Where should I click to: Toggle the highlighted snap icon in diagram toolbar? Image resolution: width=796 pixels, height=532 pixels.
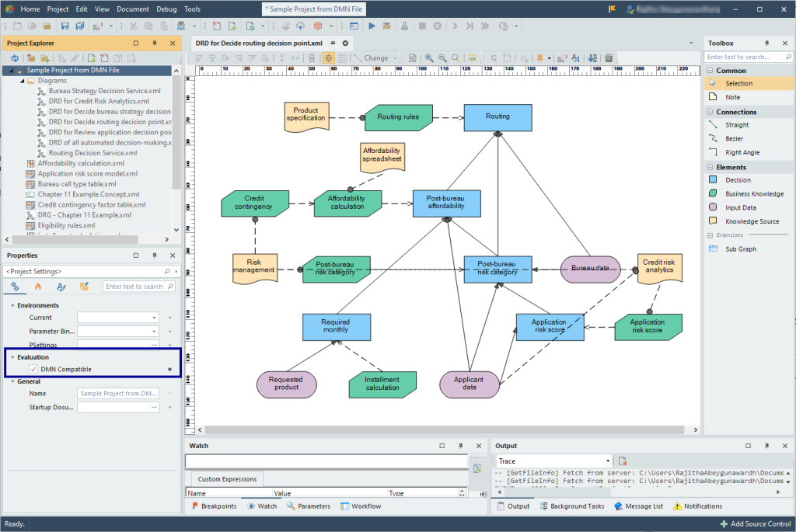pyautogui.click(x=329, y=57)
